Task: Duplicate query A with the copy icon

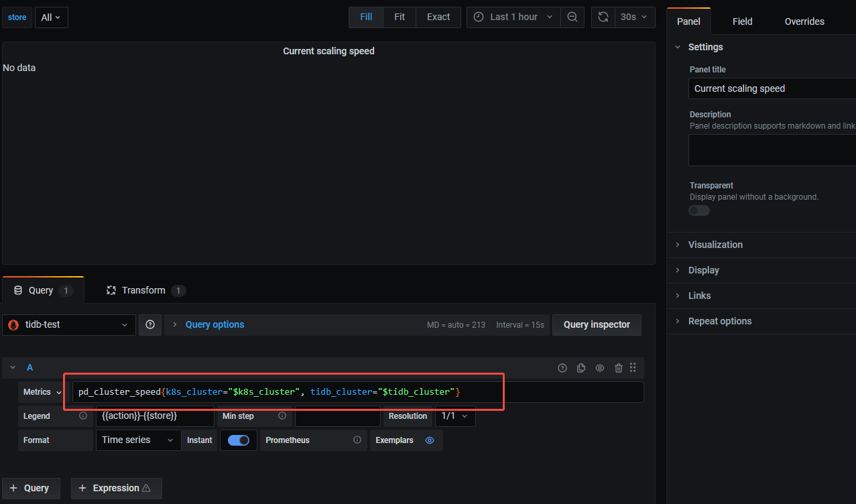Action: [581, 368]
